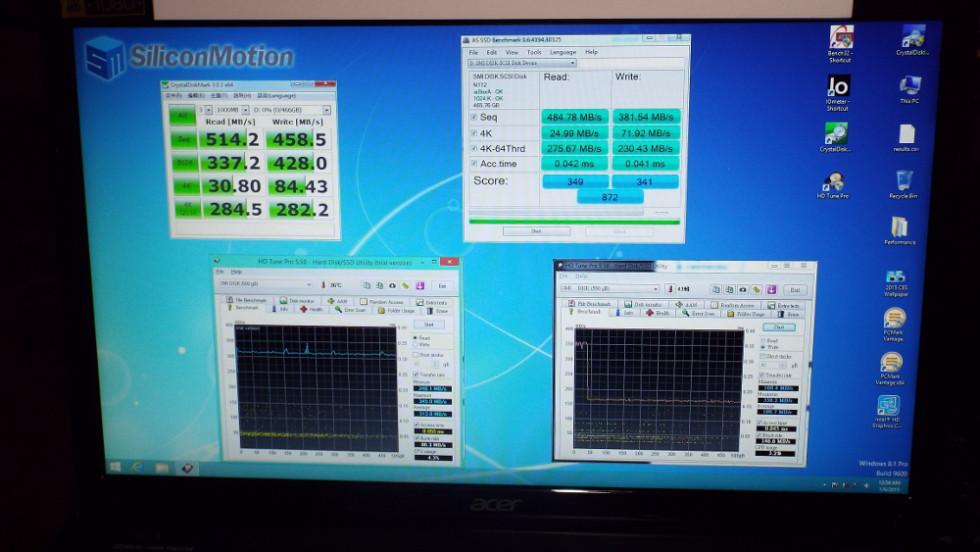
Task: Click the volume icon in system tray
Action: (x=866, y=485)
